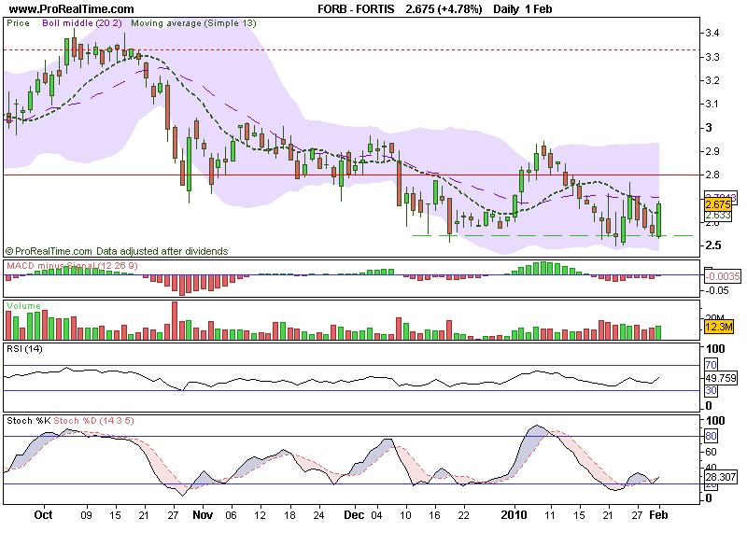Click the 3.4 price axis label

tap(712, 33)
